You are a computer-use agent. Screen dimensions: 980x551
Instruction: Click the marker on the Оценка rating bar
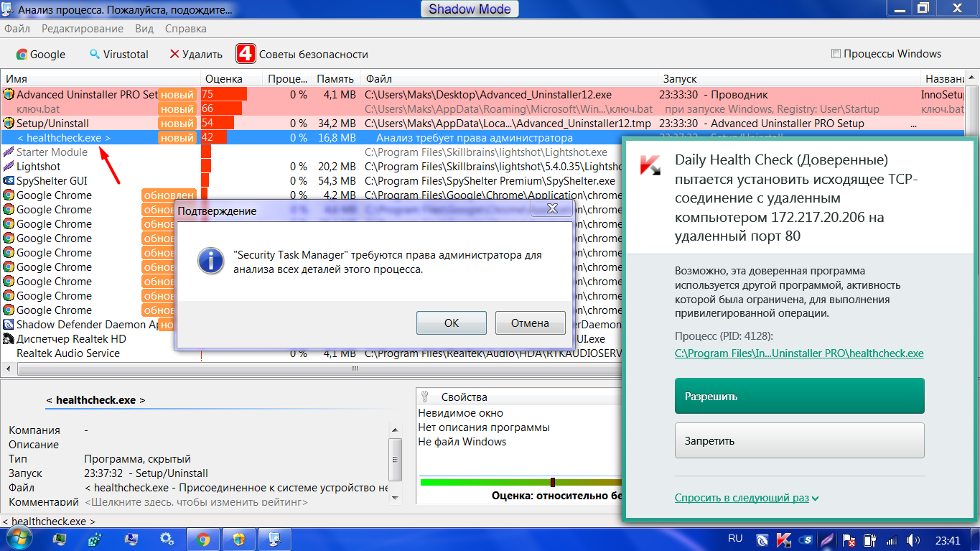553,482
